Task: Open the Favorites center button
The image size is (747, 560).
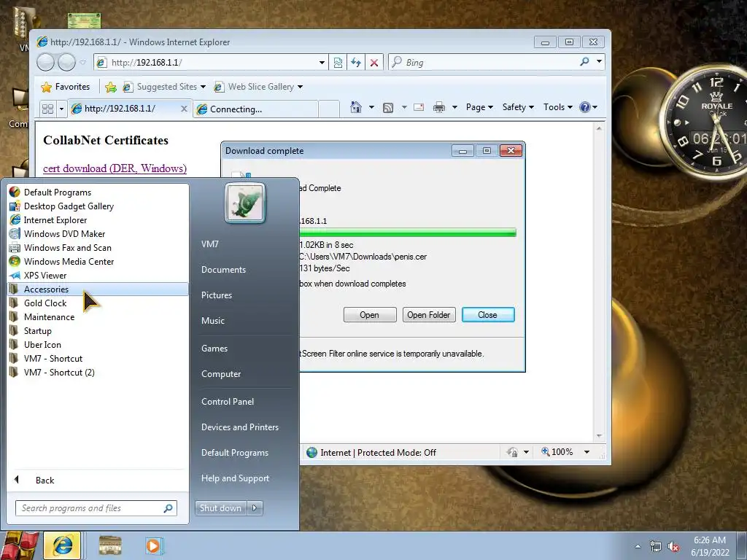Action: [65, 87]
